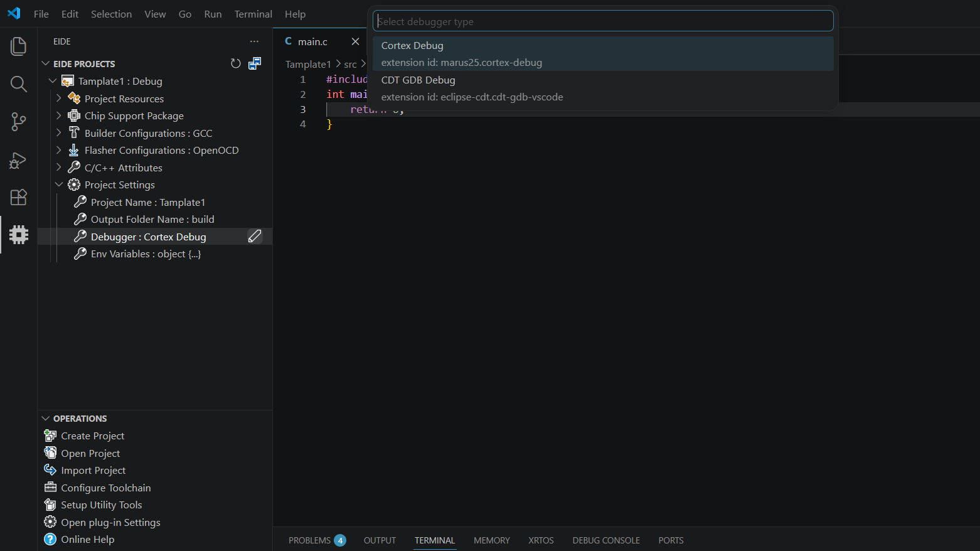Screen dimensions: 980x551
Task: Expand Builder Configurations : GCC node
Action: 59,133
